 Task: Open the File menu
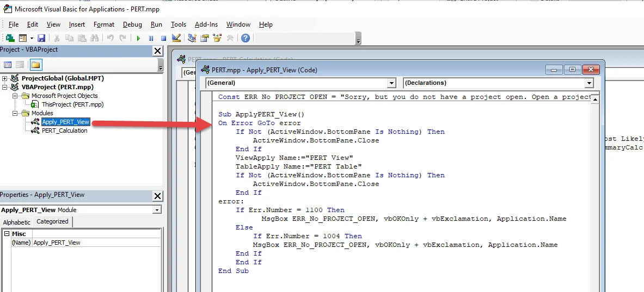13,24
